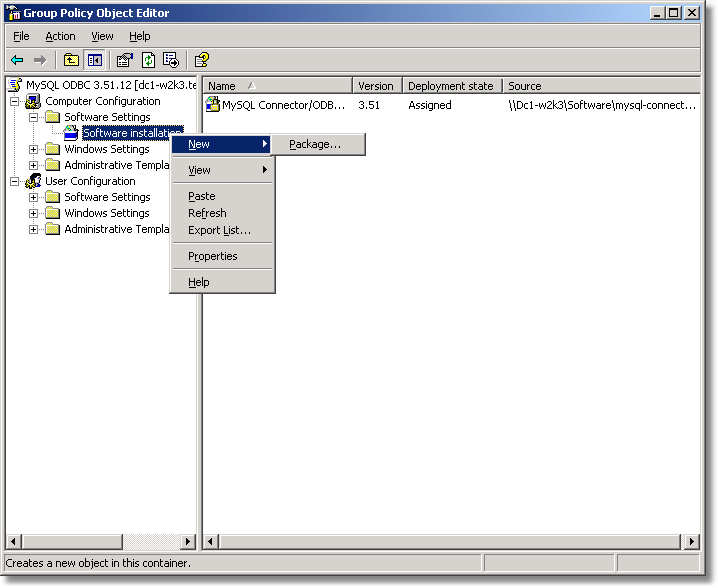The image size is (718, 588).
Task: Toggle the Show/Hide Console Tree icon
Action: pyautogui.click(x=95, y=60)
